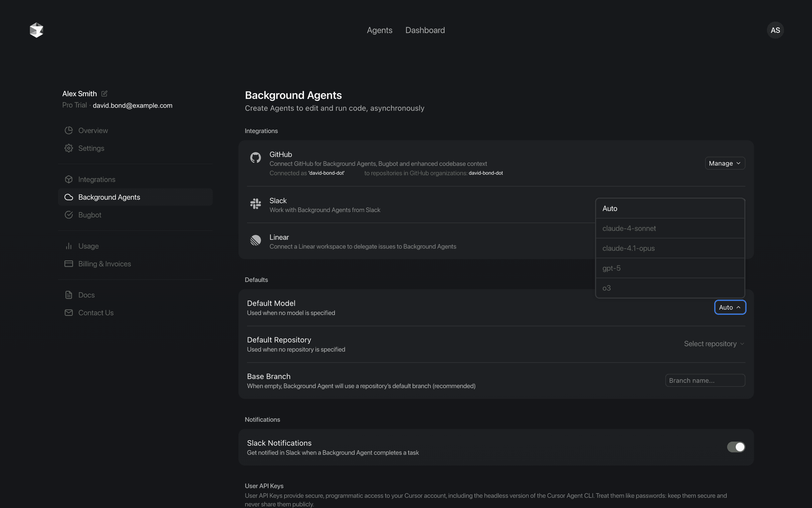Viewport: 812px width, 508px height.
Task: Choose Auto in the model list
Action: (670, 209)
